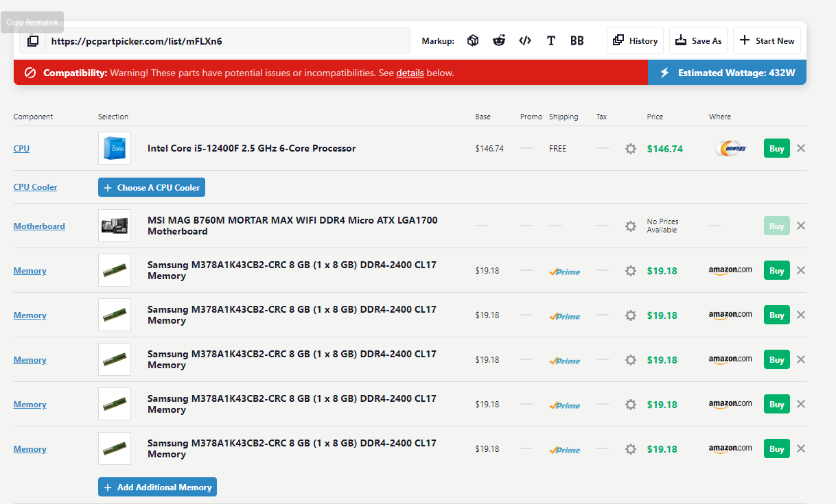Choose the PCPartPicker cube markup icon
Screen dimensions: 836x504
tap(473, 41)
